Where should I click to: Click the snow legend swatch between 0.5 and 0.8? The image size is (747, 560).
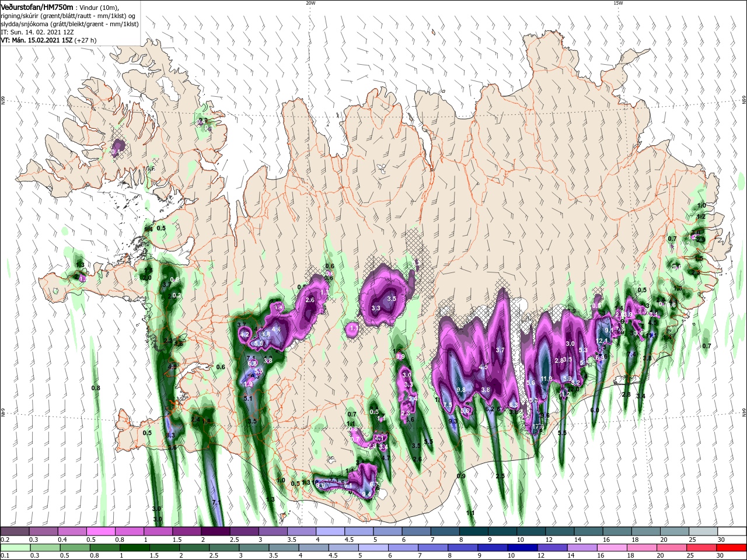click(x=100, y=531)
